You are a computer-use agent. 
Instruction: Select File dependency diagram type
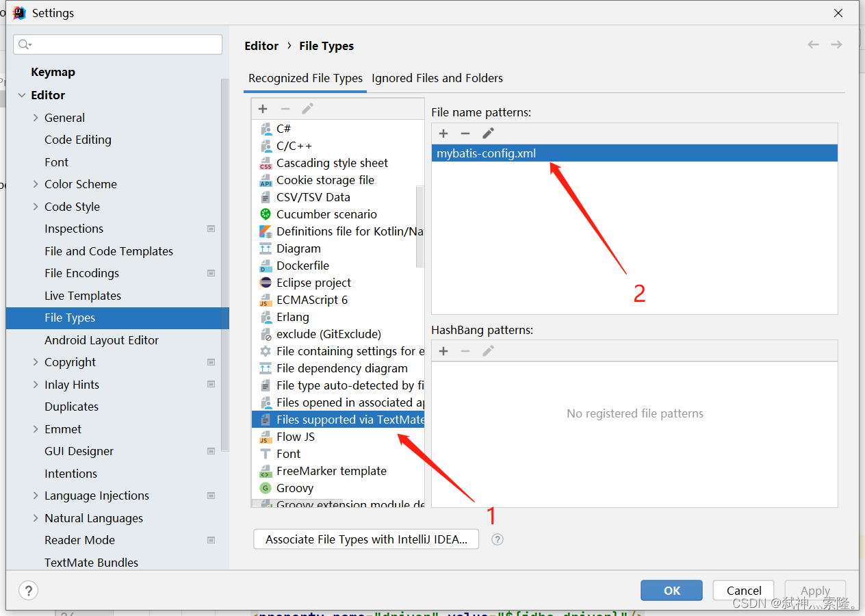(338, 368)
